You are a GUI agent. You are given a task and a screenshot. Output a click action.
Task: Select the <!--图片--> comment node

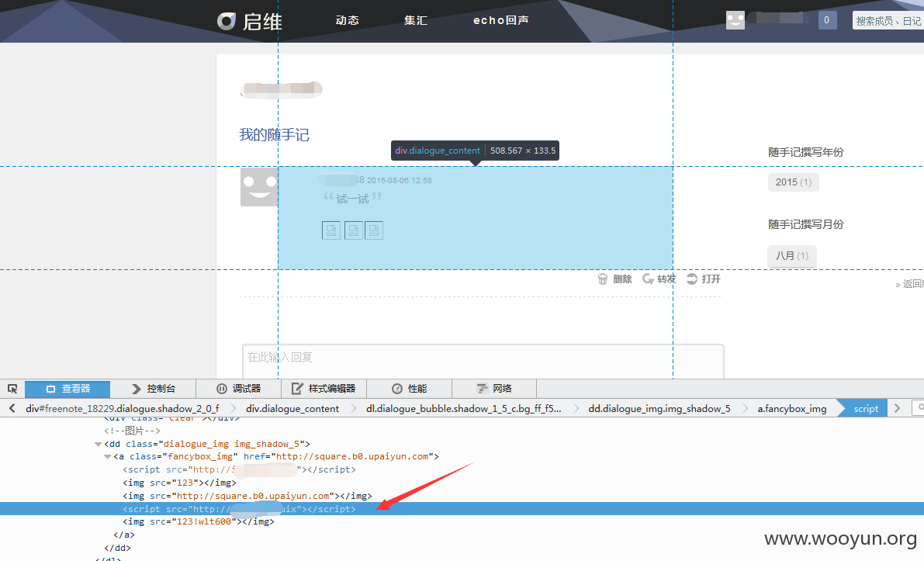click(132, 431)
